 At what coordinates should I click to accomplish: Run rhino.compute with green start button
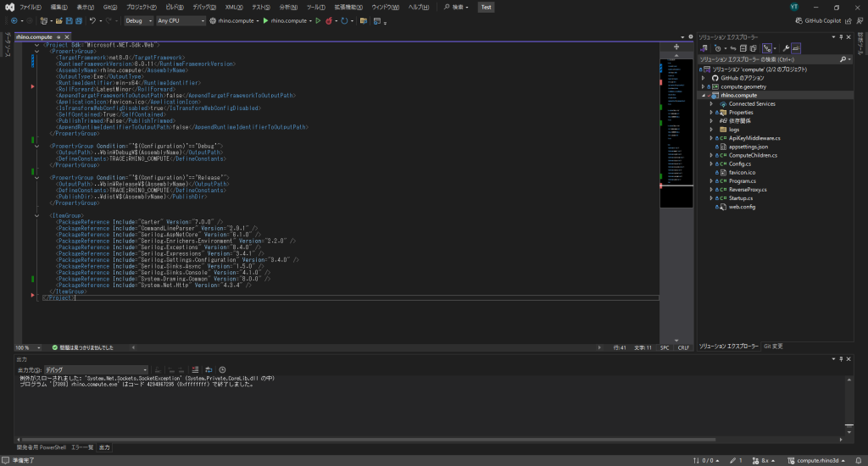pyautogui.click(x=266, y=20)
